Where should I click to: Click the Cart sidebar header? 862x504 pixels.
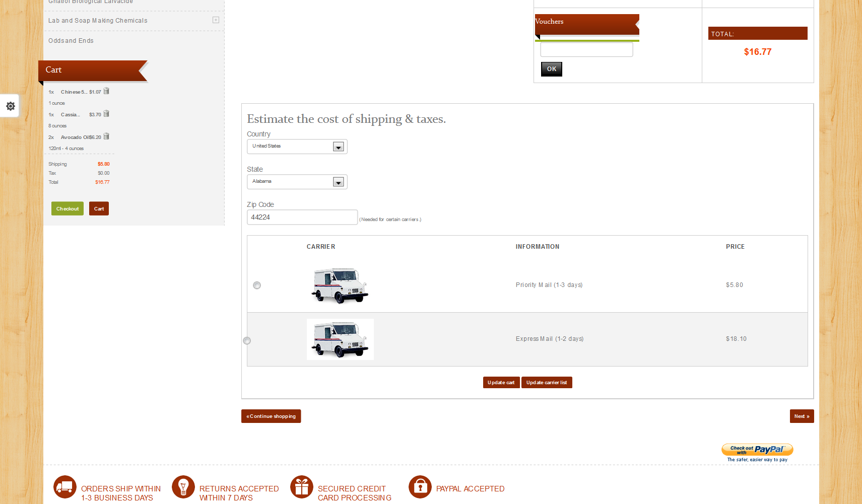(x=93, y=70)
